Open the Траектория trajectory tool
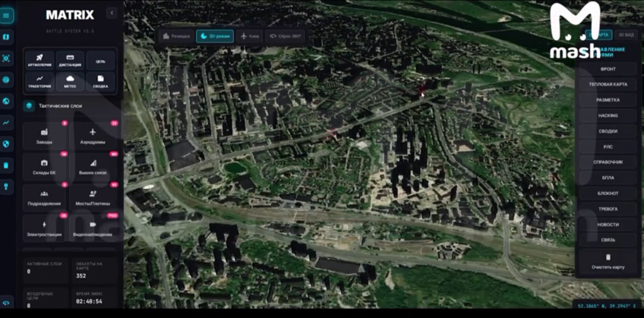 click(x=39, y=81)
